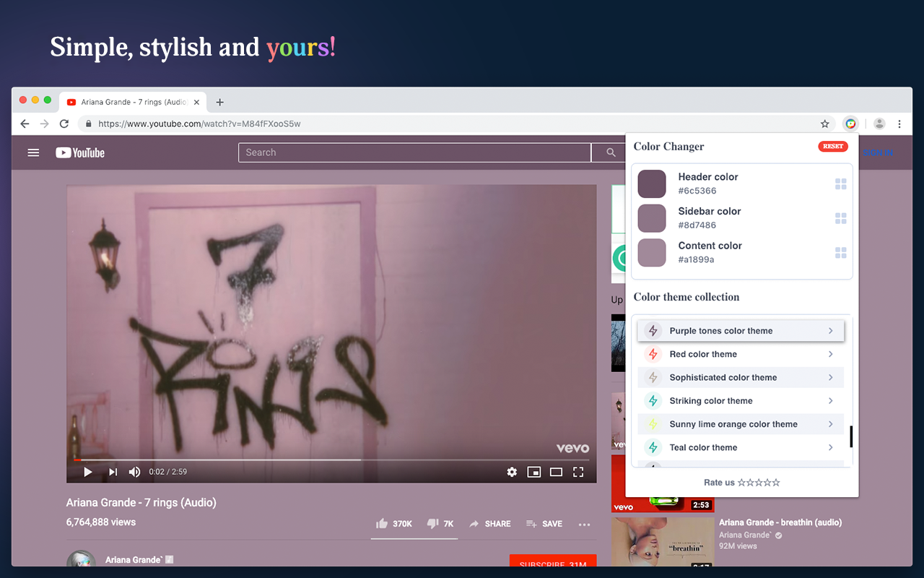Viewport: 924px width, 578px height.
Task: Expand Red color theme chevron
Action: point(831,354)
